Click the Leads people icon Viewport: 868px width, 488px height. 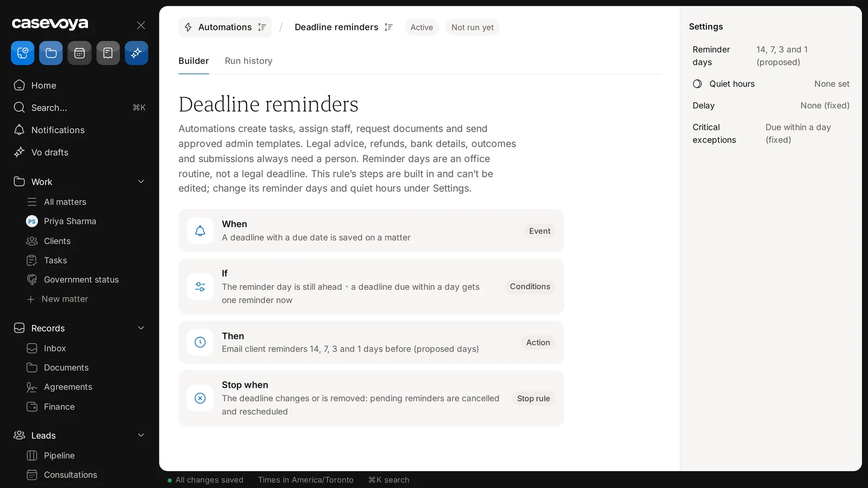coord(20,435)
